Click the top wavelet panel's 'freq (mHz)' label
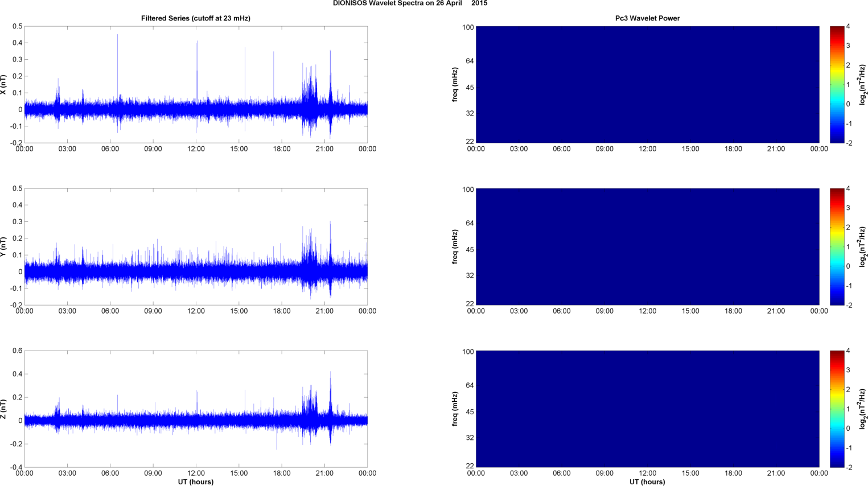This screenshot has height=486, width=868. click(455, 85)
